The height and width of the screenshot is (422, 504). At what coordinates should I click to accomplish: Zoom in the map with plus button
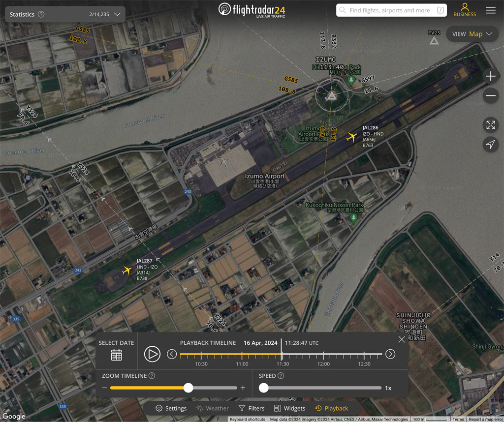coord(490,76)
